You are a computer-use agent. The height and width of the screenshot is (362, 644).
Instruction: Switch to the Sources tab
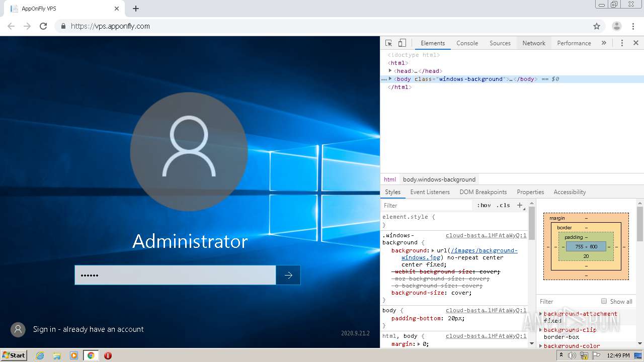[x=500, y=43]
